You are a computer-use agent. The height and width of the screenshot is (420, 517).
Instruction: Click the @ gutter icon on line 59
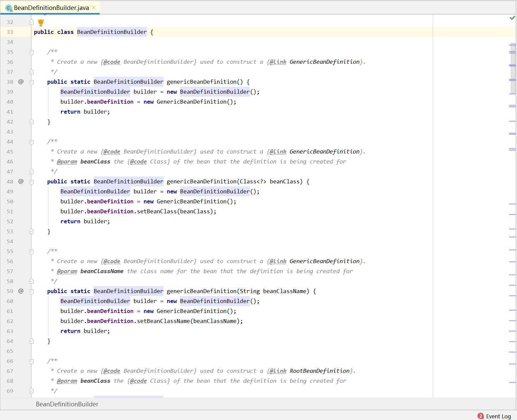(x=21, y=291)
